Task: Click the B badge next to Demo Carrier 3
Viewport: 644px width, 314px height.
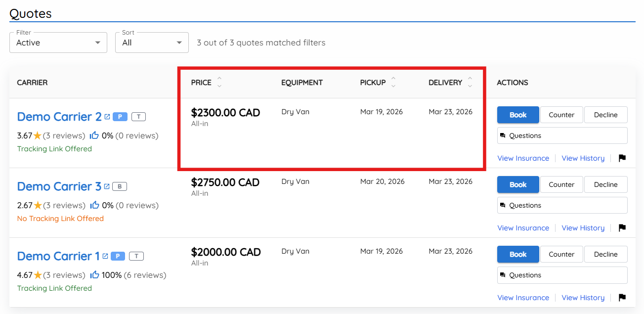Action: point(120,186)
